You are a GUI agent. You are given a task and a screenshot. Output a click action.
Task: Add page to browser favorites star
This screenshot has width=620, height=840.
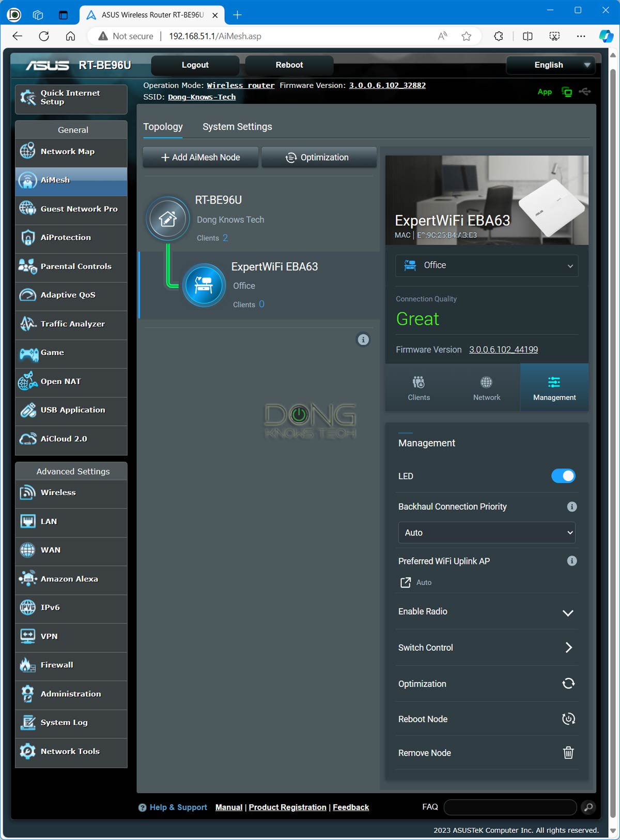click(x=467, y=36)
